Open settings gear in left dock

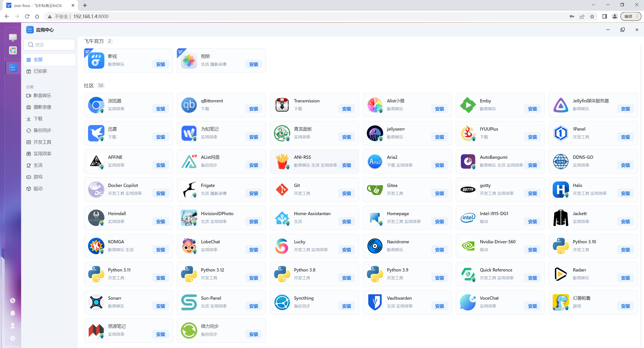click(x=13, y=338)
